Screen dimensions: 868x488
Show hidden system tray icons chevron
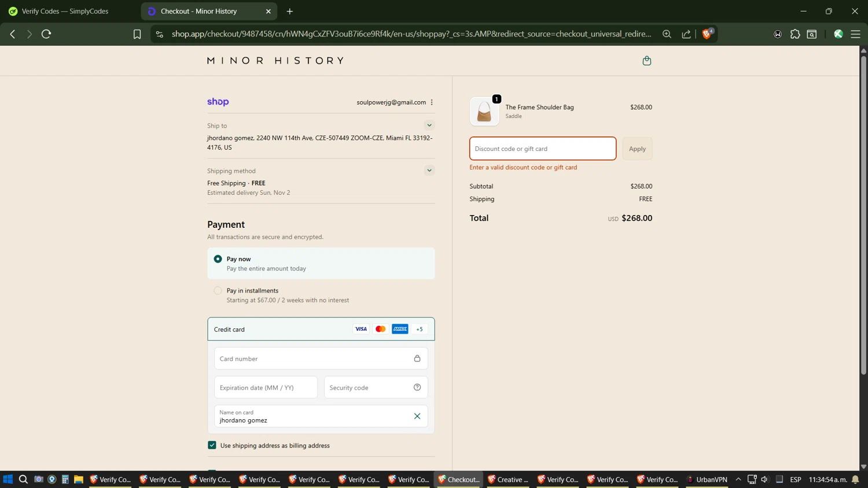click(738, 479)
